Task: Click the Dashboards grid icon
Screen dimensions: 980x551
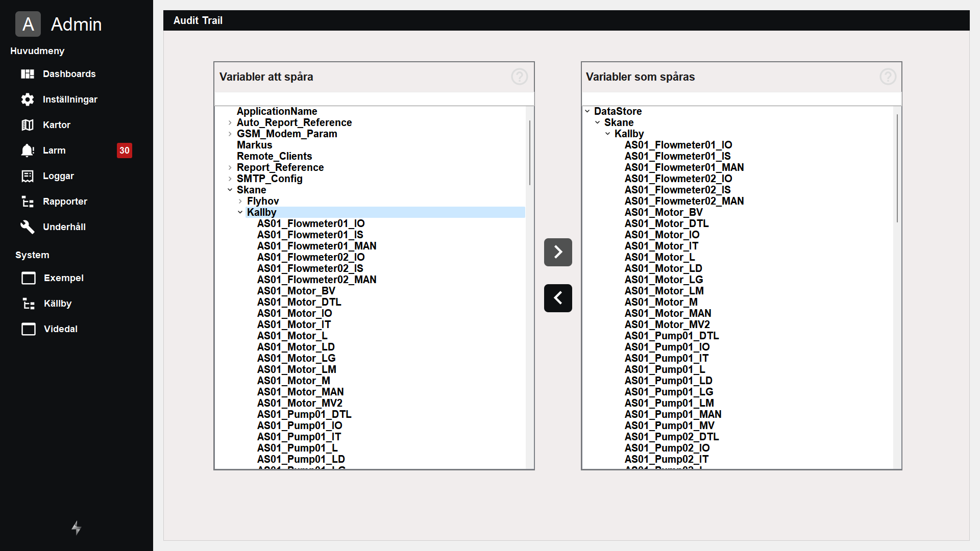Action: pyautogui.click(x=28, y=74)
